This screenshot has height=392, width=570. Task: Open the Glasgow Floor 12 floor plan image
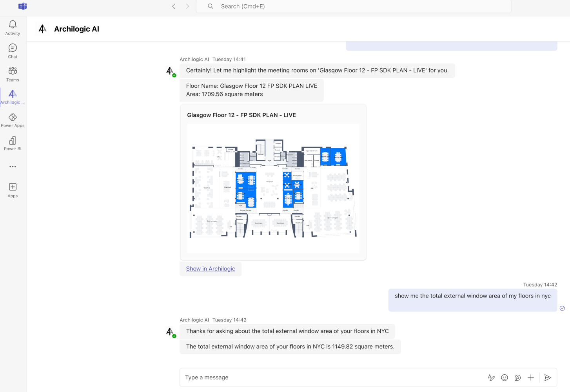pos(273,189)
